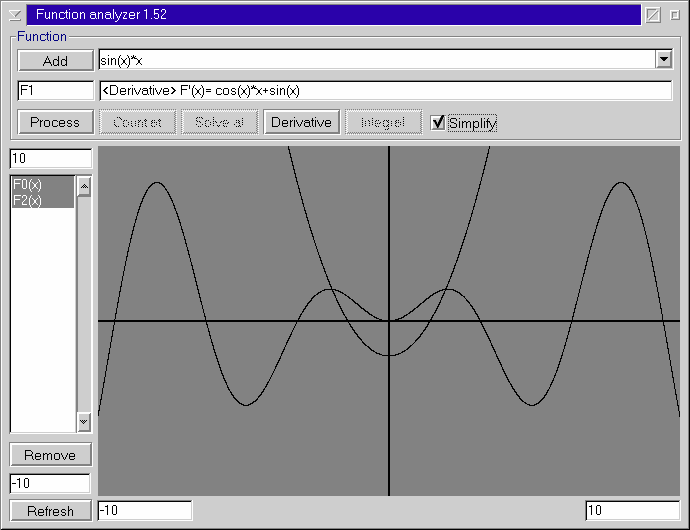Click the small square title bar button
Image resolution: width=690 pixels, height=530 pixels.
click(x=675, y=15)
